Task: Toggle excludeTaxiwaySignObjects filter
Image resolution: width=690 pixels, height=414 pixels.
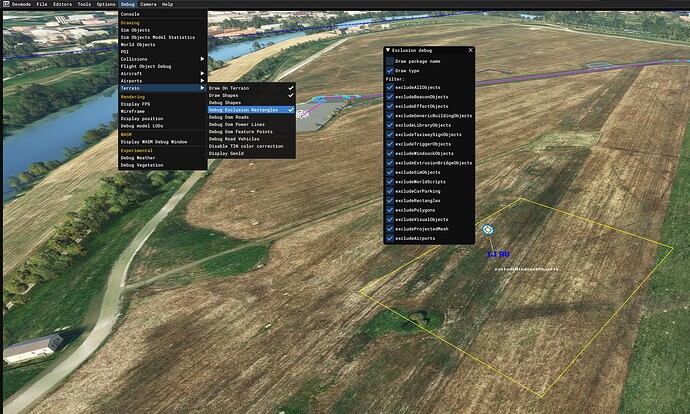Action: pos(390,134)
